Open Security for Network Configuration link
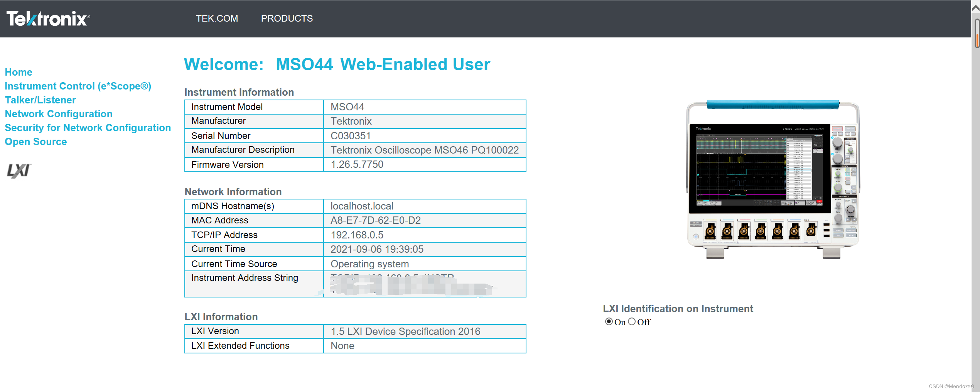Viewport: 980px width, 392px height. pyautogui.click(x=88, y=128)
